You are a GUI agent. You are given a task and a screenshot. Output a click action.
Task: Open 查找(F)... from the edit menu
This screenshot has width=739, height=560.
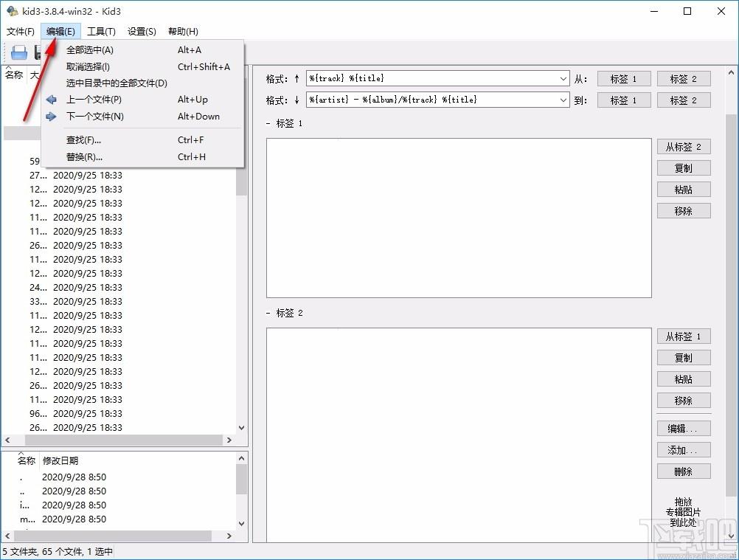coord(143,140)
